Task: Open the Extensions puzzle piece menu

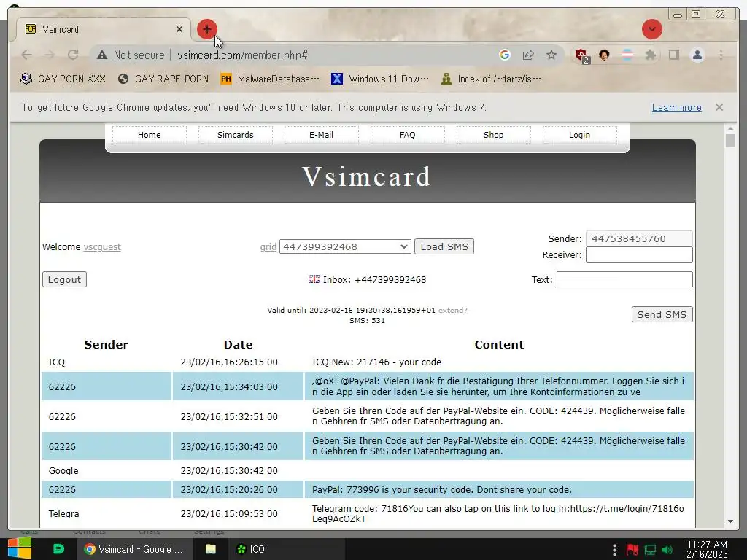Action: [650, 55]
